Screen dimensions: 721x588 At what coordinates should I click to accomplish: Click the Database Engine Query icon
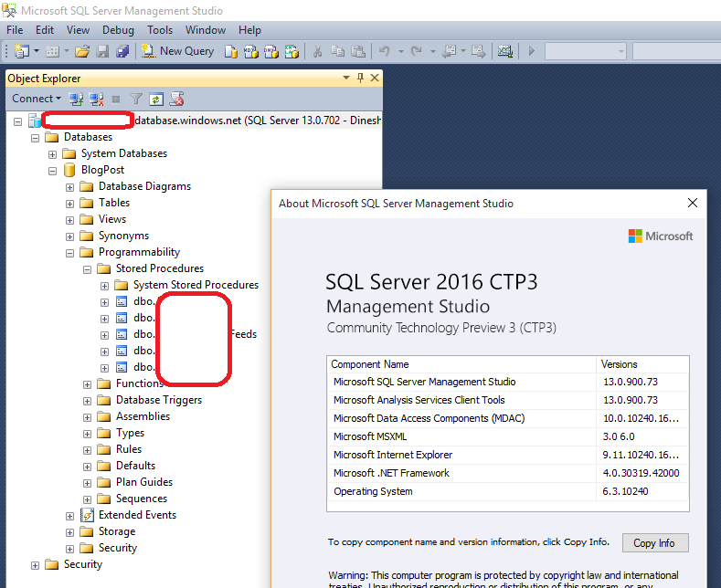231,51
